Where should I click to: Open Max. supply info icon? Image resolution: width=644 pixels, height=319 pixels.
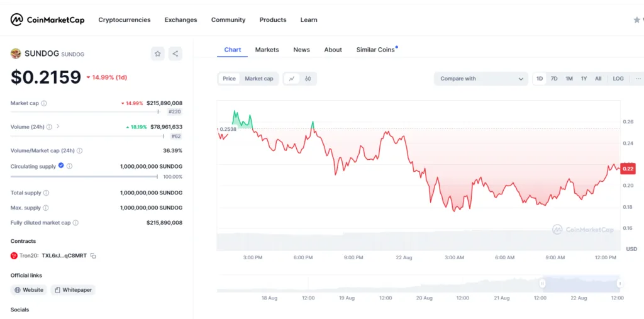[x=45, y=208]
